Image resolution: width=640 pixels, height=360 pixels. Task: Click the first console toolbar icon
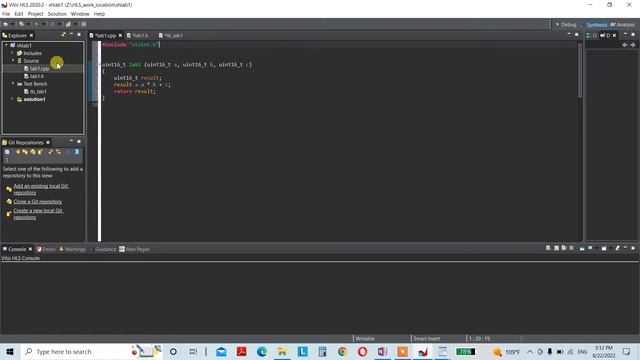coord(548,248)
